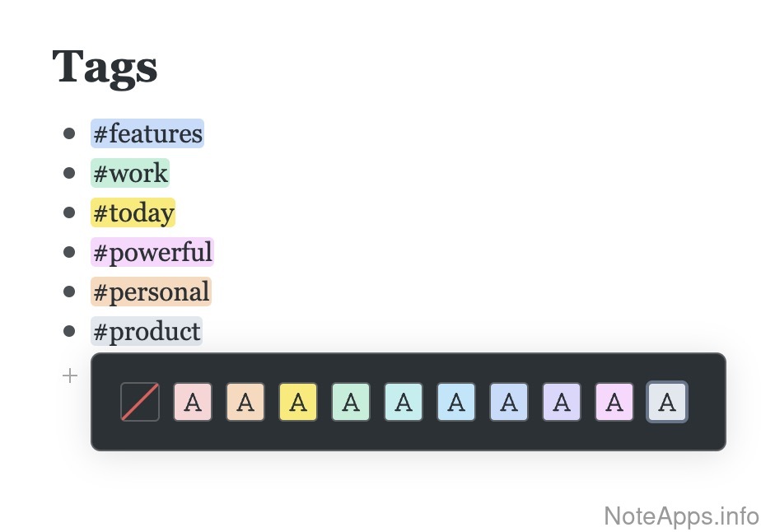Click the bullet beside #features
Screen dimensions: 761x532
coord(70,133)
